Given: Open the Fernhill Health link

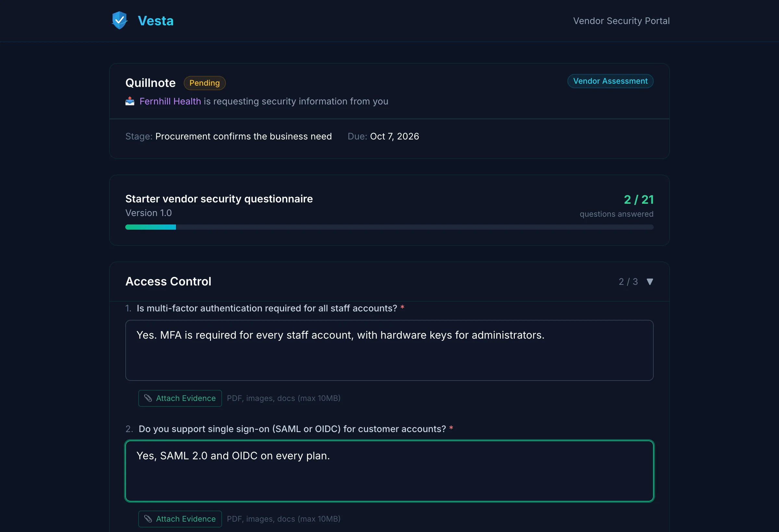Looking at the screenshot, I should (170, 101).
